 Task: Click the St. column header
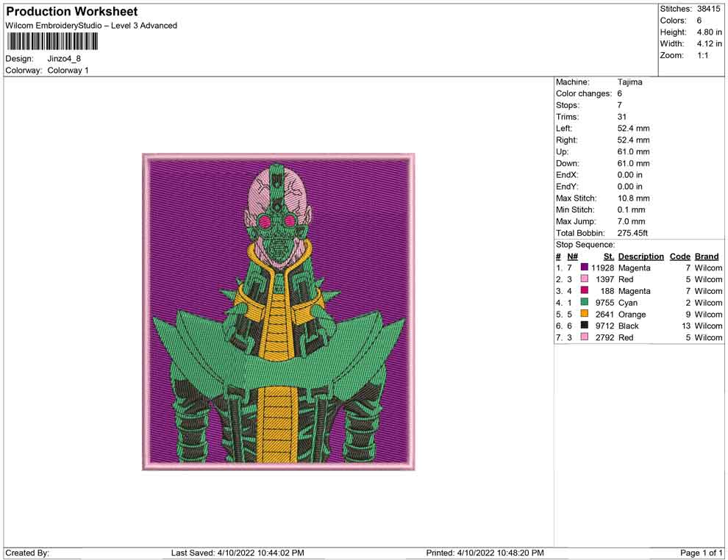point(609,256)
